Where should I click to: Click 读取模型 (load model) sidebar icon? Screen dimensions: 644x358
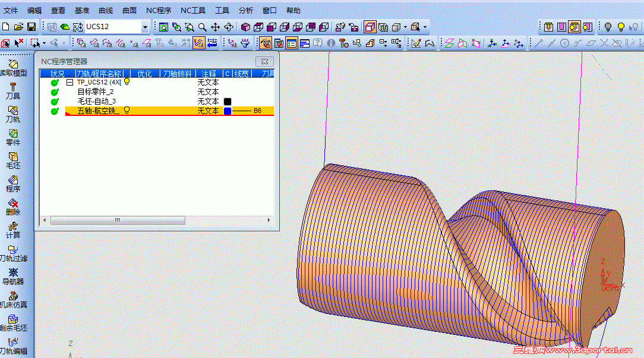pos(13,68)
